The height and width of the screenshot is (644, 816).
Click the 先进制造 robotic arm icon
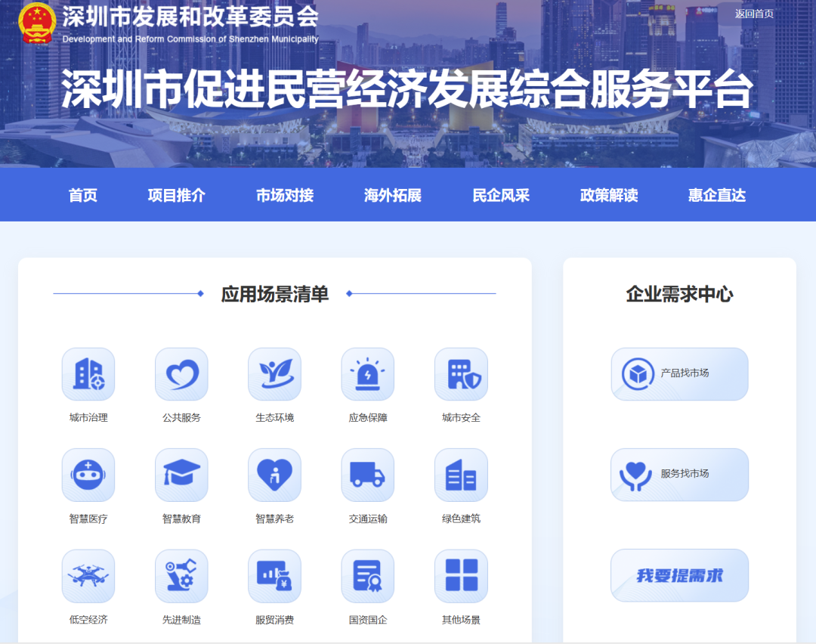(x=181, y=575)
